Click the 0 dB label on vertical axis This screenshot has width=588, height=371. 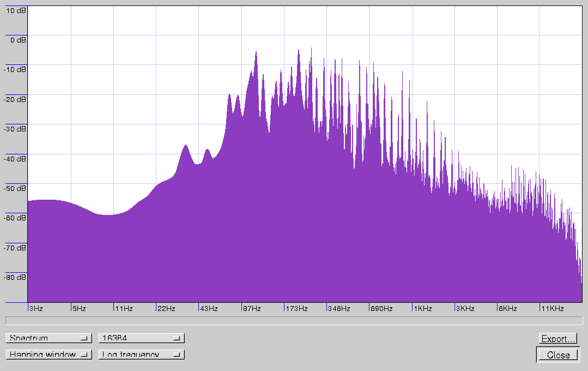(x=17, y=40)
